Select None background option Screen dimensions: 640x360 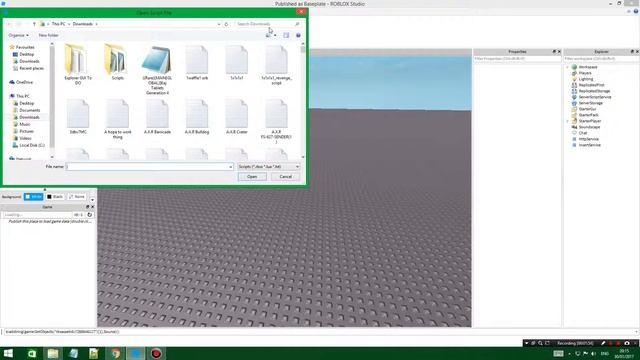pyautogui.click(x=77, y=197)
